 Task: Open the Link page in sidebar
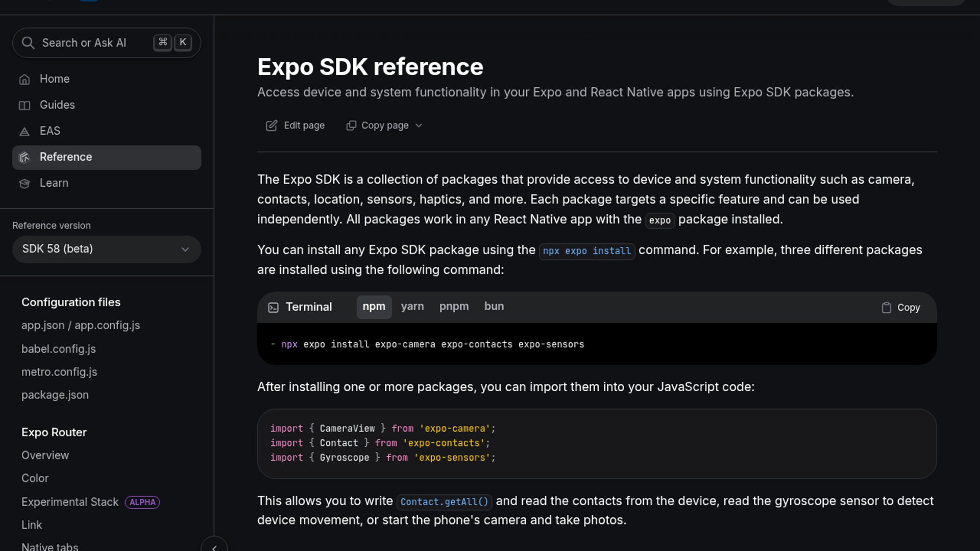coord(32,525)
